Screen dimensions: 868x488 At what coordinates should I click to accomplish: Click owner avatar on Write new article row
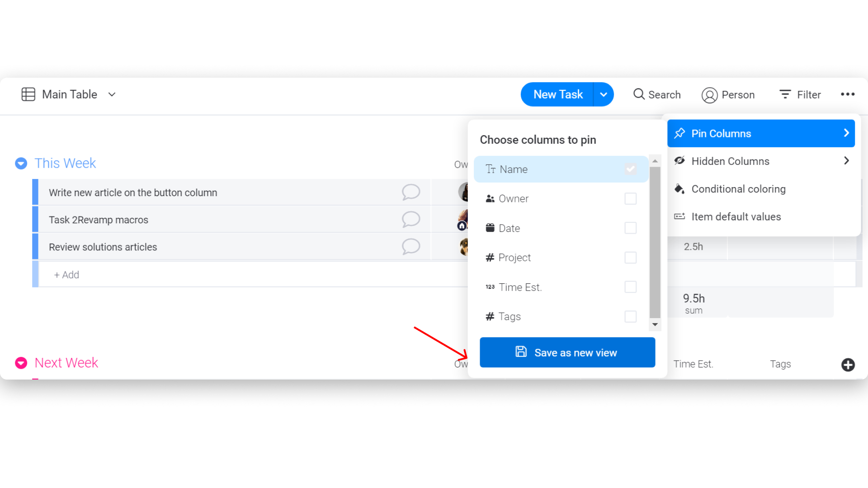pos(463,192)
